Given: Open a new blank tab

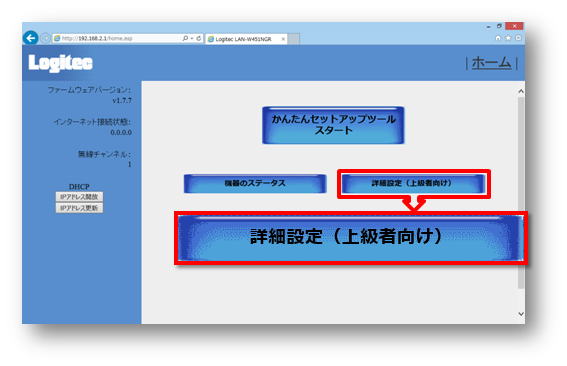Looking at the screenshot, I should pos(294,39).
